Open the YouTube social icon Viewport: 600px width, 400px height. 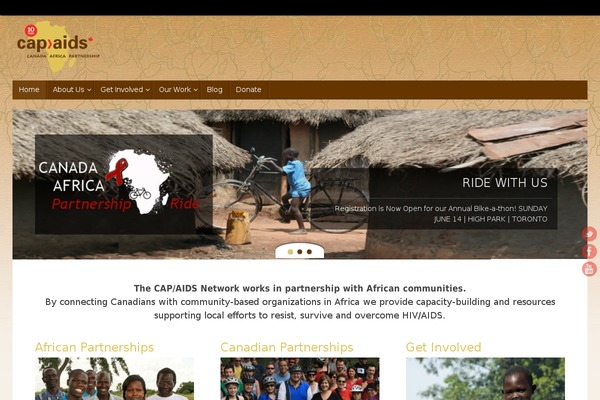(589, 269)
